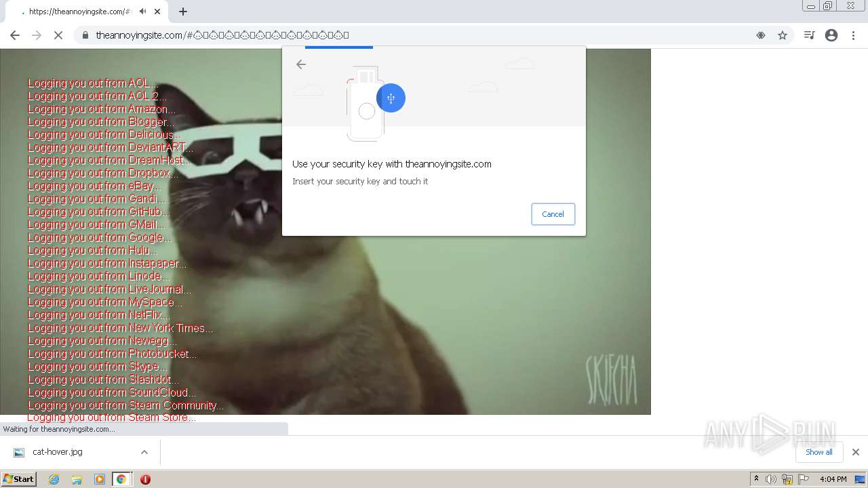Click 'Logging you out from Hulu...' text

coord(93,251)
